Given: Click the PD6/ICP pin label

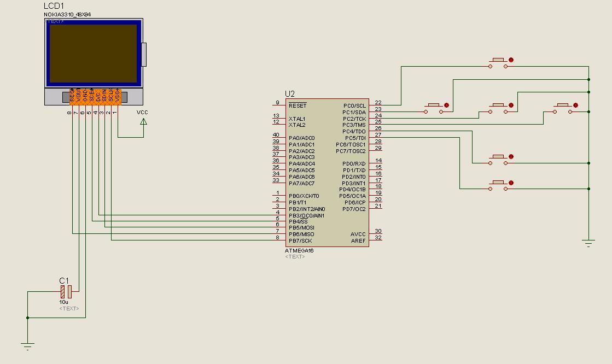Looking at the screenshot, I should 355,202.
